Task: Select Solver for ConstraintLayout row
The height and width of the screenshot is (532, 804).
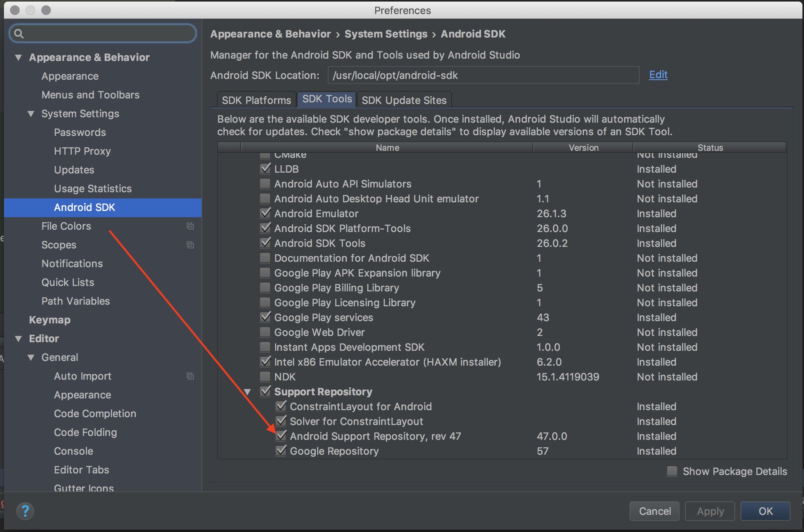Action: tap(502, 421)
